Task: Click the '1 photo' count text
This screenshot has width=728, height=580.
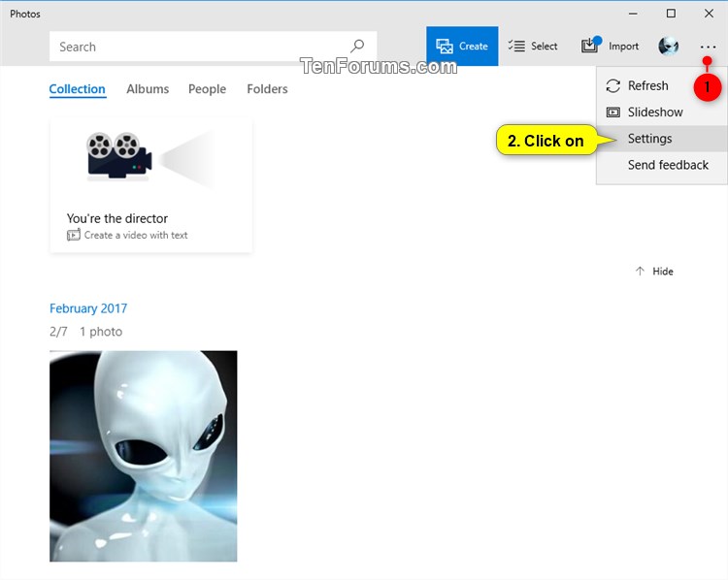Action: click(101, 332)
